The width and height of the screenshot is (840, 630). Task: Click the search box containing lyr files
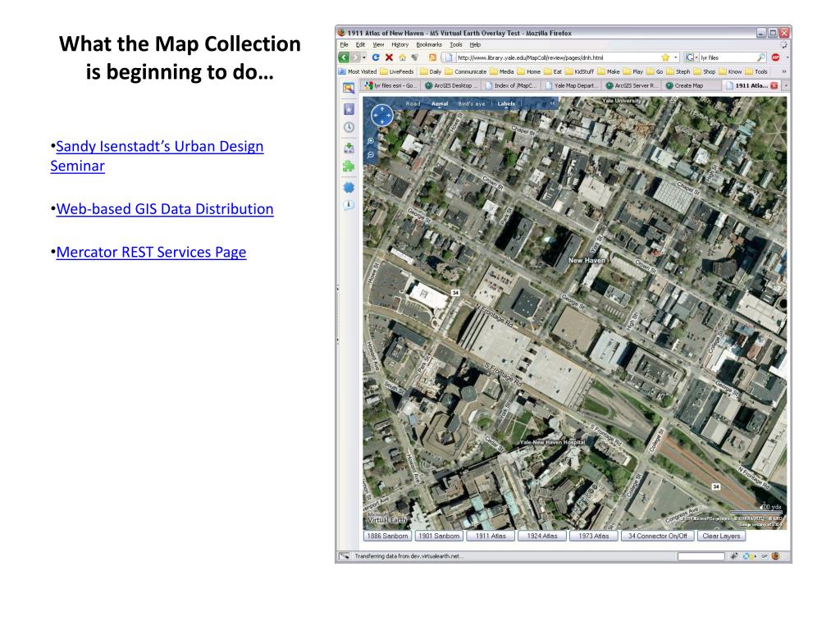pyautogui.click(x=727, y=57)
